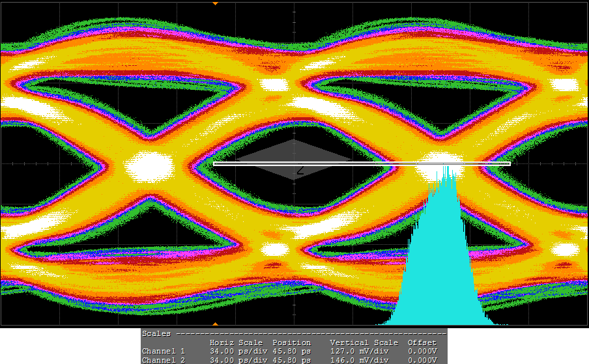Click the mask region label 2
The width and height of the screenshot is (589, 364).
click(x=300, y=171)
